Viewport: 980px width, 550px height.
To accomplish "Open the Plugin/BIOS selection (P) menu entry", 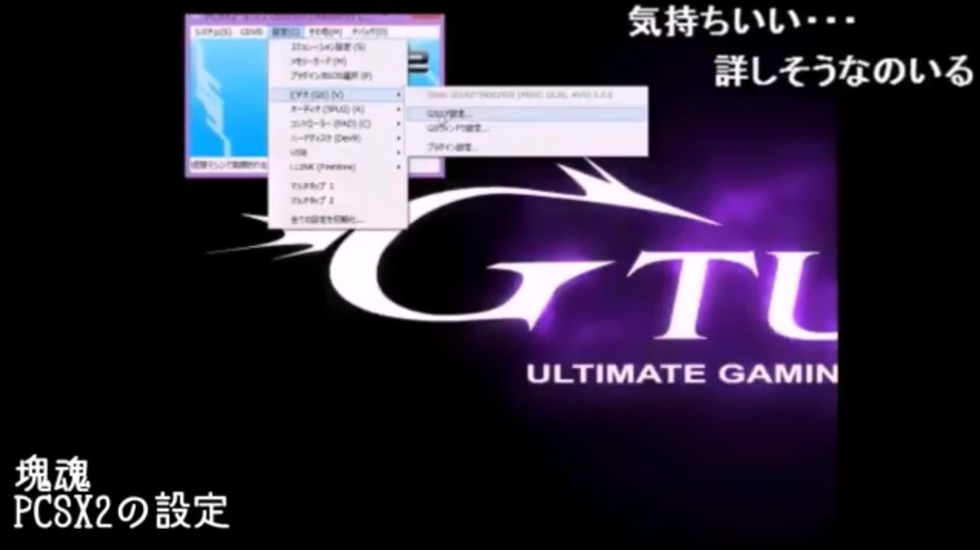I will click(x=337, y=76).
